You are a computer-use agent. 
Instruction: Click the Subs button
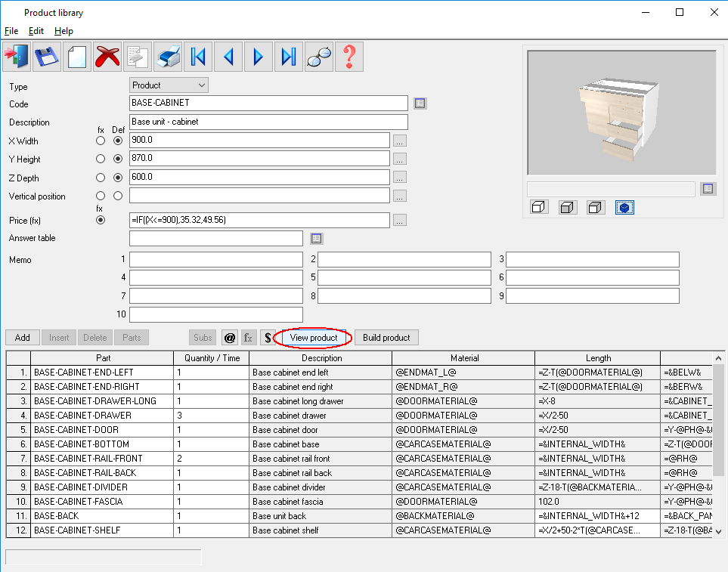[203, 338]
